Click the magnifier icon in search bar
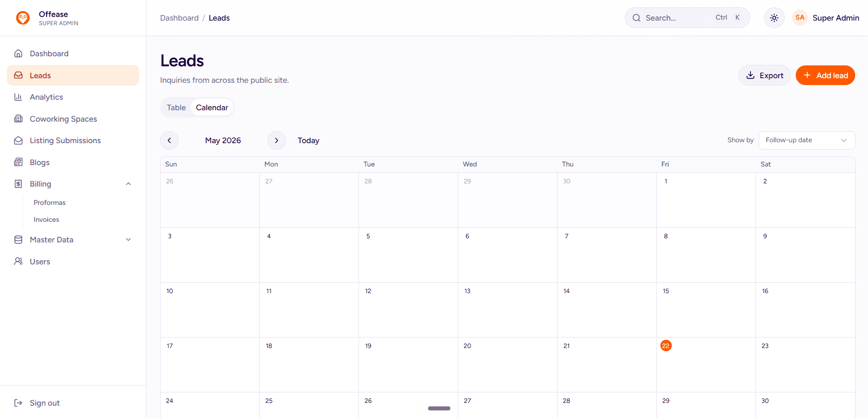868x418 pixels. (637, 18)
